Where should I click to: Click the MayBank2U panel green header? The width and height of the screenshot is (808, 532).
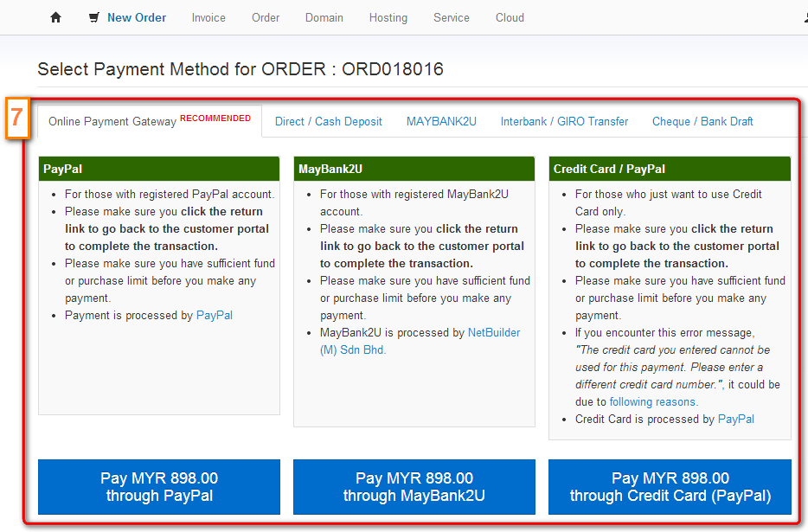pyautogui.click(x=414, y=169)
